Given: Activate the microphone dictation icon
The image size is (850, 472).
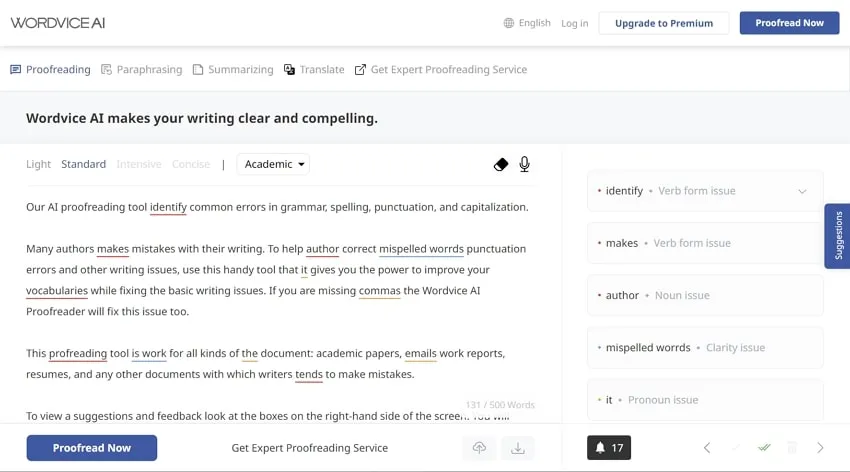Looking at the screenshot, I should pyautogui.click(x=524, y=164).
